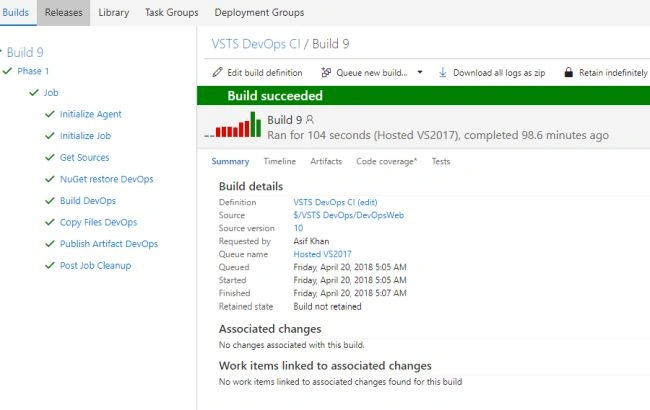650x410 pixels.
Task: Switch to the Releases tab
Action: click(x=63, y=12)
